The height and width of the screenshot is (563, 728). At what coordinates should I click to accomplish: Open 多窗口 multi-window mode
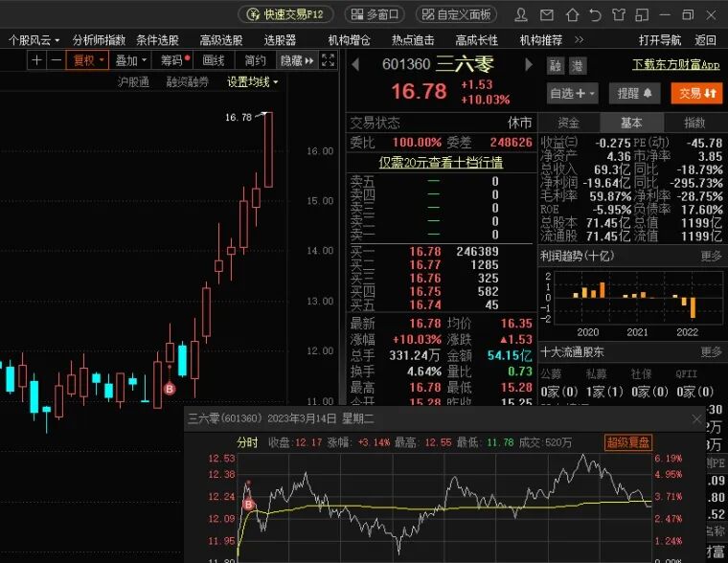(375, 14)
